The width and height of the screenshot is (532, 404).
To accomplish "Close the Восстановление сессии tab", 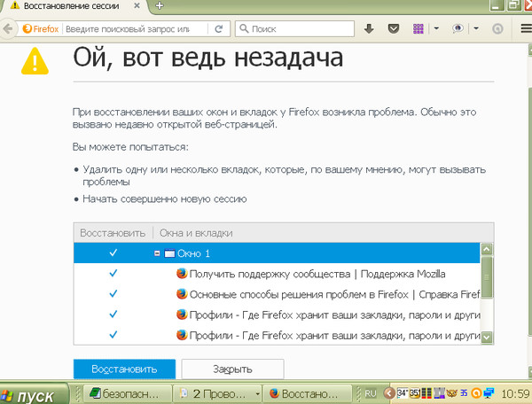I will coord(137,5).
